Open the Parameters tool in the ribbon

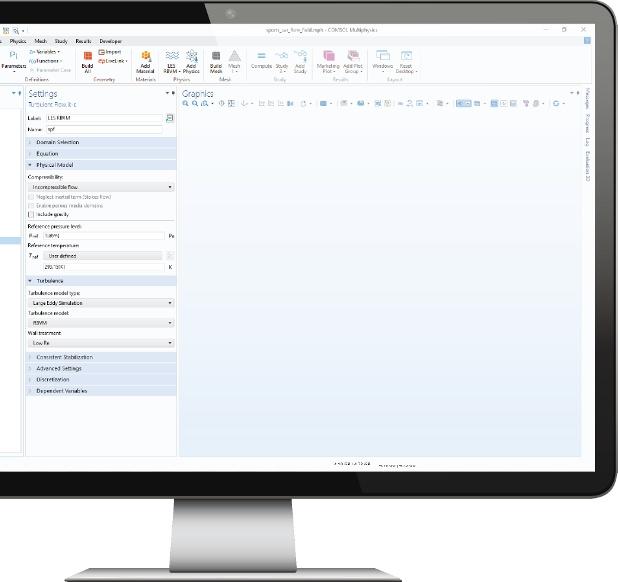(x=13, y=61)
